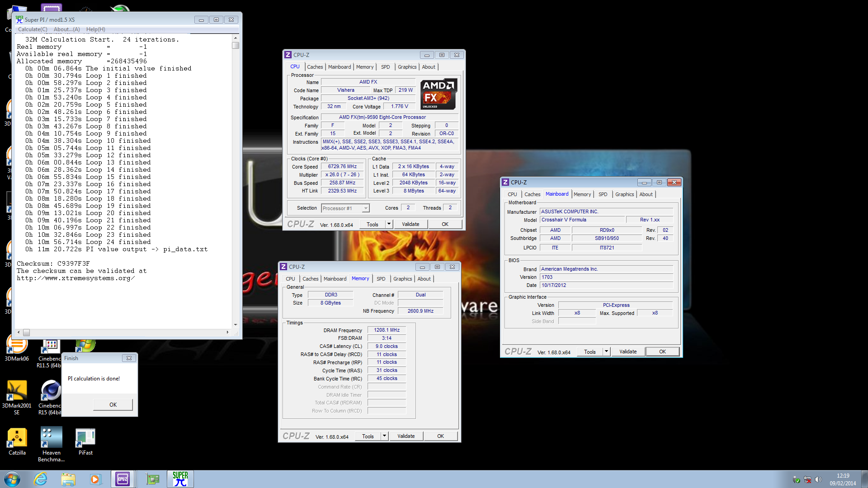868x488 pixels.
Task: Expand Tools dropdown arrow in Mainboard CPU-Z
Action: (x=606, y=352)
